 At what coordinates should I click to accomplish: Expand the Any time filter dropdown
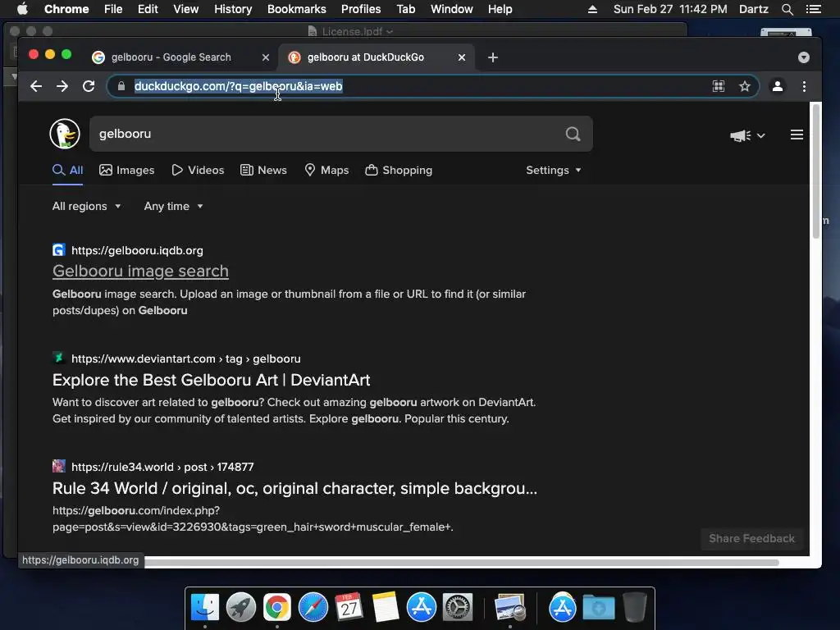[x=174, y=206]
